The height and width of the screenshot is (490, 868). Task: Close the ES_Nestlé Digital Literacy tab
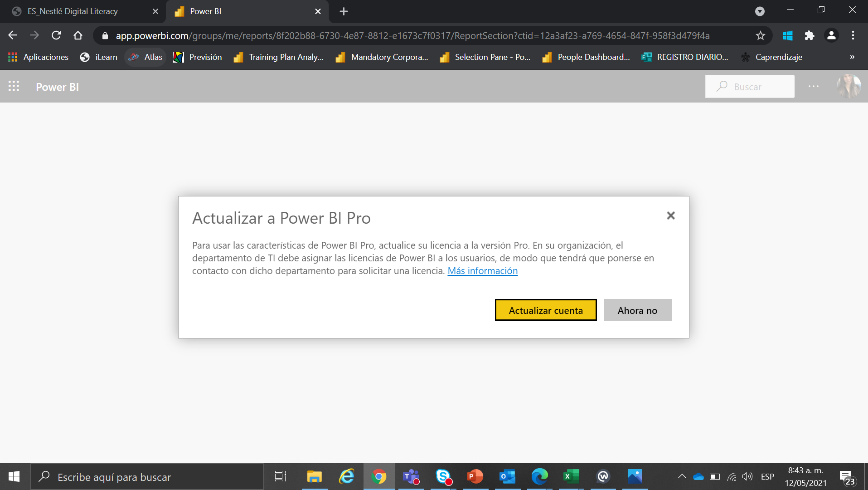(x=155, y=11)
